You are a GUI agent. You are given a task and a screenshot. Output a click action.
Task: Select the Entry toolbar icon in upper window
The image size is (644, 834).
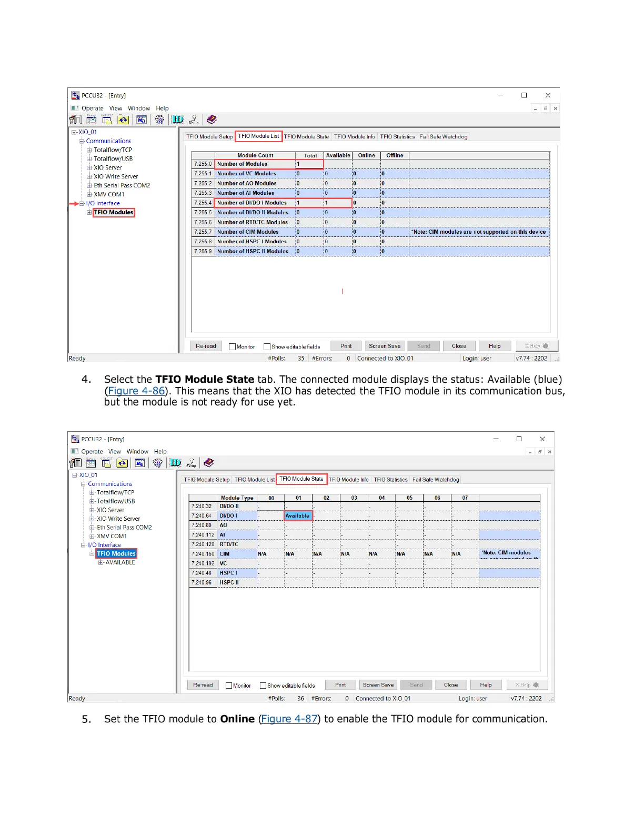point(91,120)
